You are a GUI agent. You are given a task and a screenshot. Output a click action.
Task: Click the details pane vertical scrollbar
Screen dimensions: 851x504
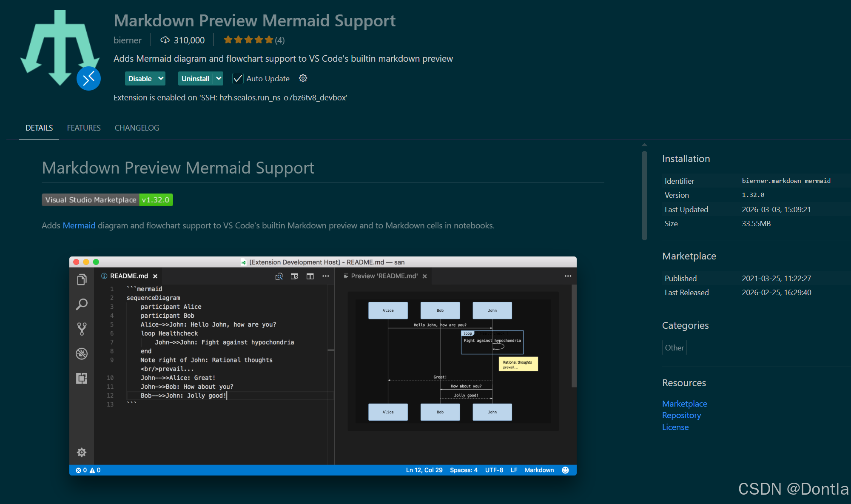tap(644, 196)
